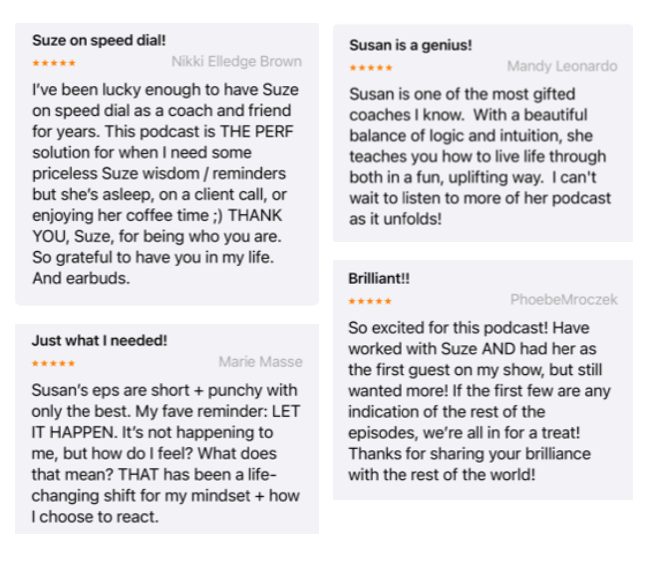Viewport: 648px width, 562px height.
Task: Click the review text starting I've been lucky enough
Action: coord(166,184)
